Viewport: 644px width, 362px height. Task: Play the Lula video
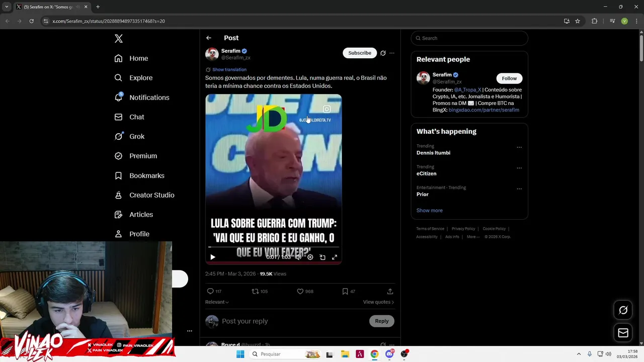point(213,257)
